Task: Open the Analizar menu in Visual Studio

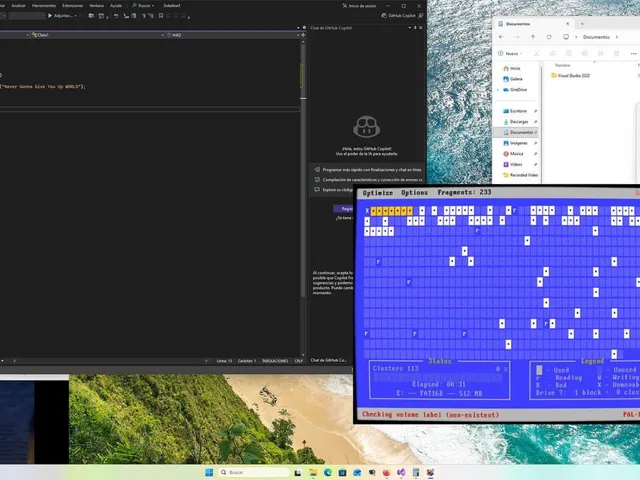Action: point(18,6)
